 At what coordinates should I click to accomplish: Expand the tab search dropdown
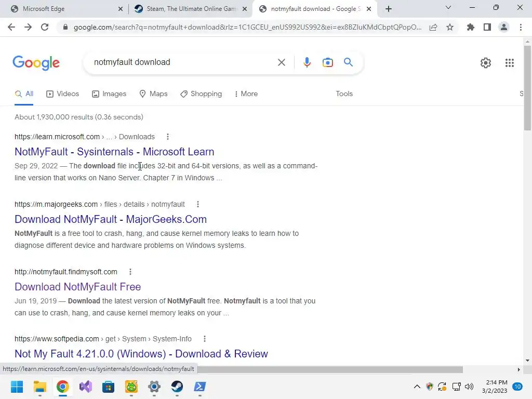coord(448,7)
